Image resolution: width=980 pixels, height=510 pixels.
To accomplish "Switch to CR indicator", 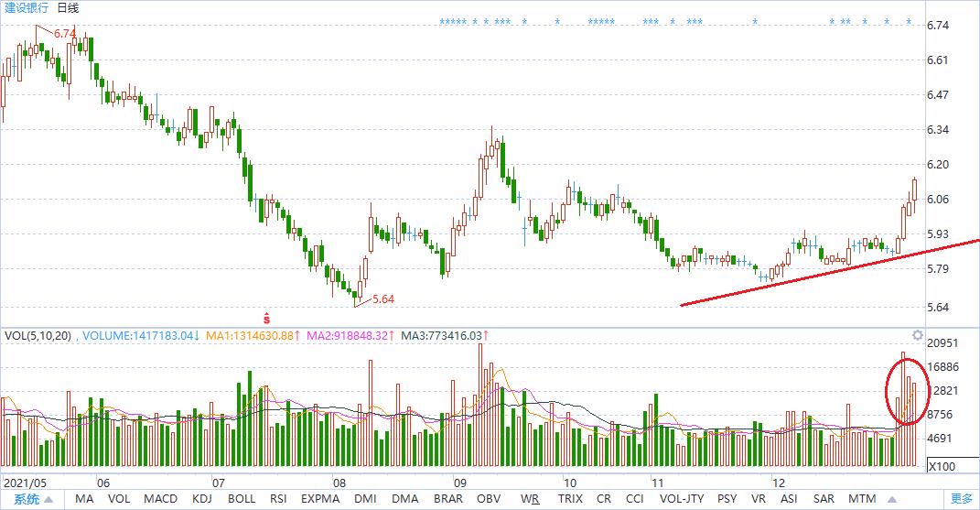I will [604, 499].
